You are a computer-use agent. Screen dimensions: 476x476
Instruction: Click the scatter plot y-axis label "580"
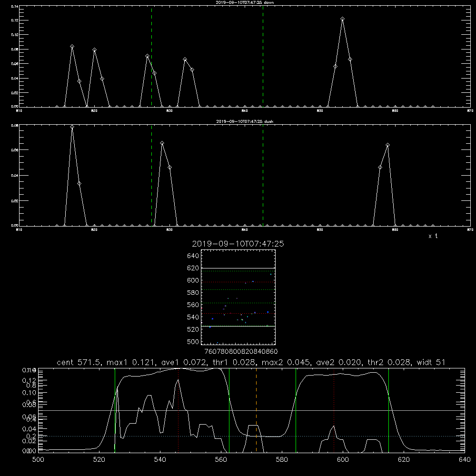(x=193, y=293)
